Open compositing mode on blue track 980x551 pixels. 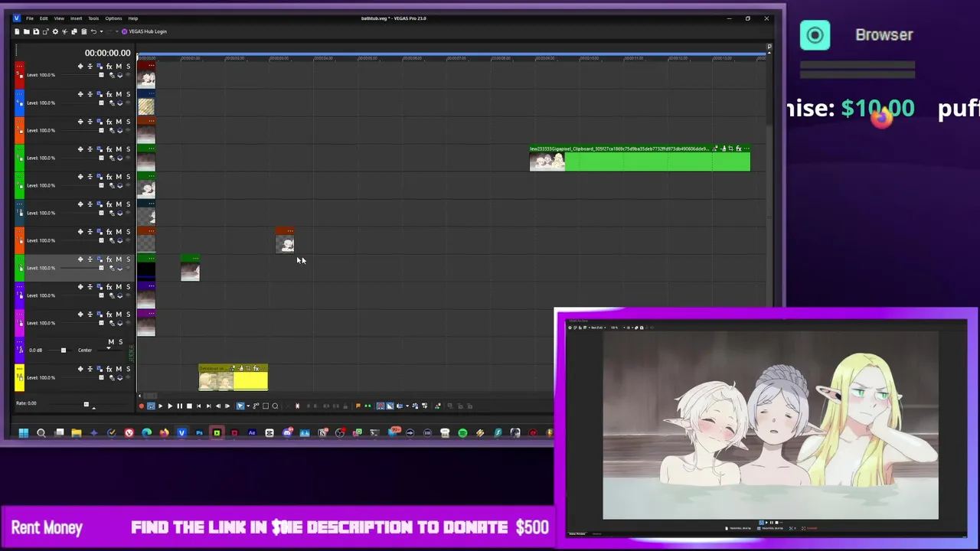(x=119, y=103)
